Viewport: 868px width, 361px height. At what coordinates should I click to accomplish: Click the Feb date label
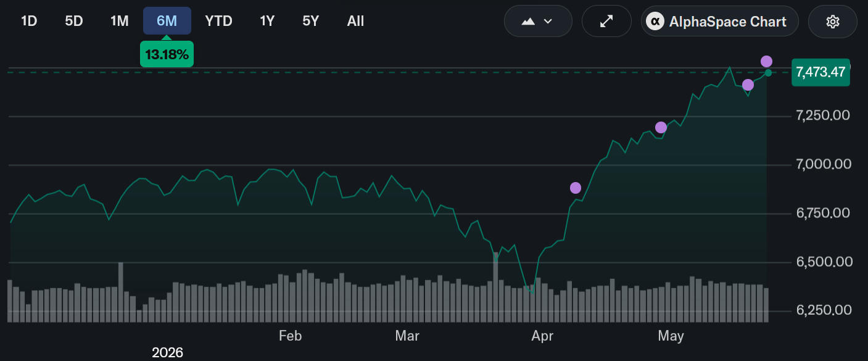[x=290, y=336]
